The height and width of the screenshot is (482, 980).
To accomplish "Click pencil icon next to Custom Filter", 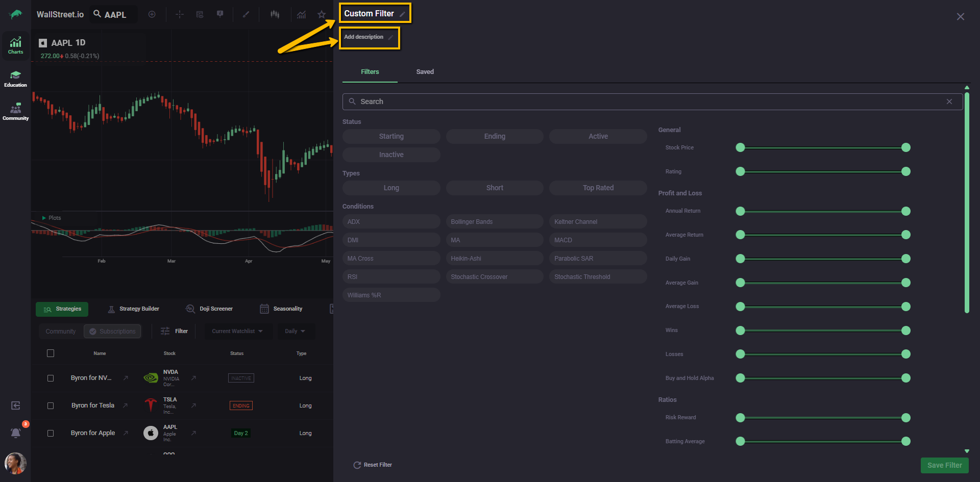I will (402, 14).
